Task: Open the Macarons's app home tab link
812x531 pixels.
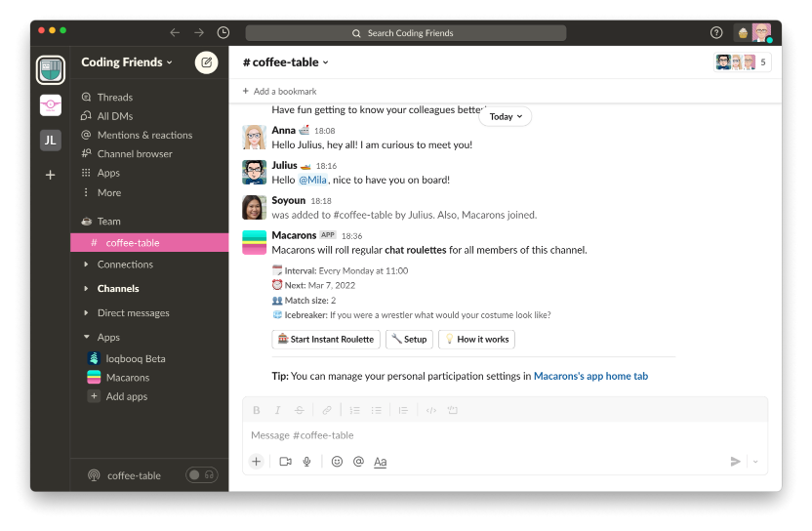Action: [590, 376]
